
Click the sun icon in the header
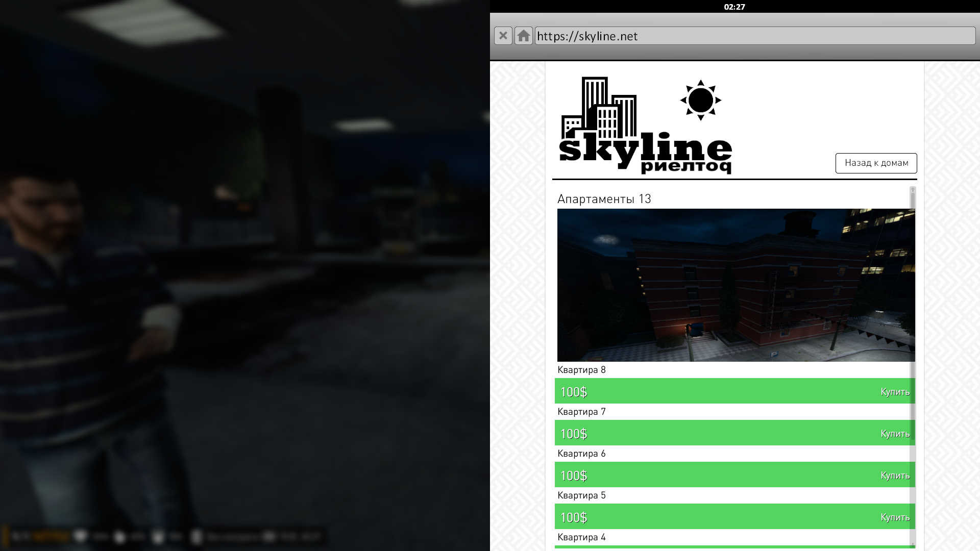700,100
